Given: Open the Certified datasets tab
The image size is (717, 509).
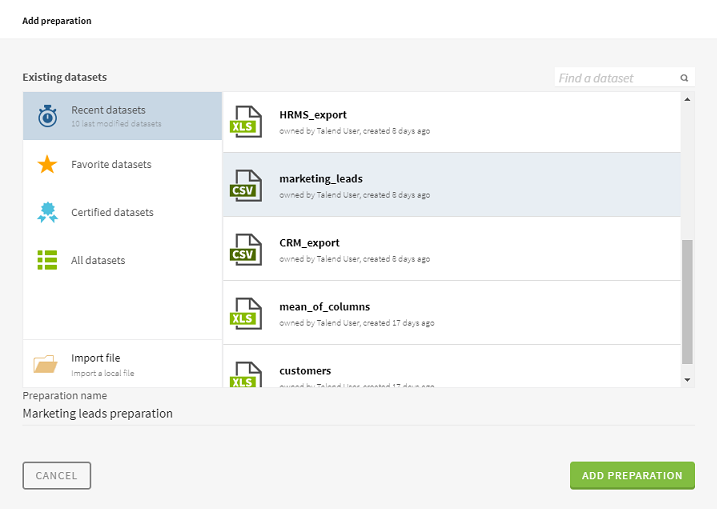Looking at the screenshot, I should (x=112, y=212).
